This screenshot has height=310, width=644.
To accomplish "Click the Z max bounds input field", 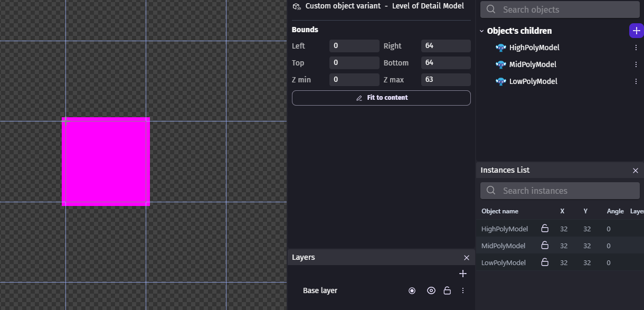I will [446, 80].
